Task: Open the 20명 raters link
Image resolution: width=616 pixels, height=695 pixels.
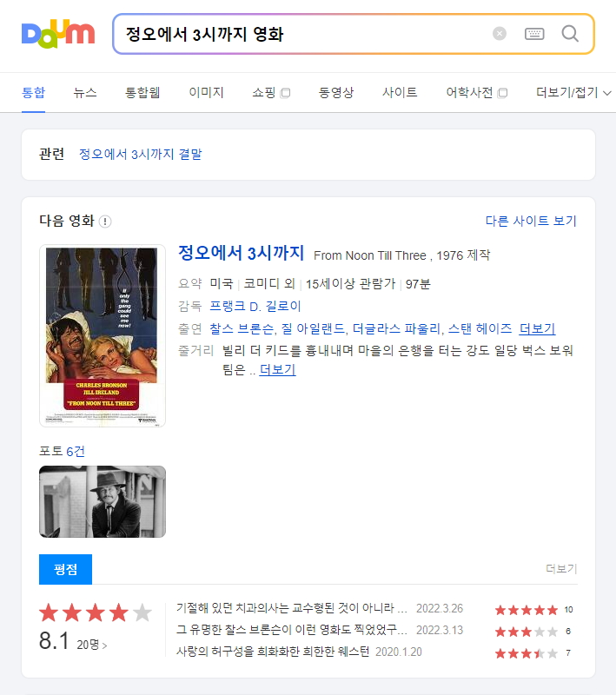Action: [92, 645]
